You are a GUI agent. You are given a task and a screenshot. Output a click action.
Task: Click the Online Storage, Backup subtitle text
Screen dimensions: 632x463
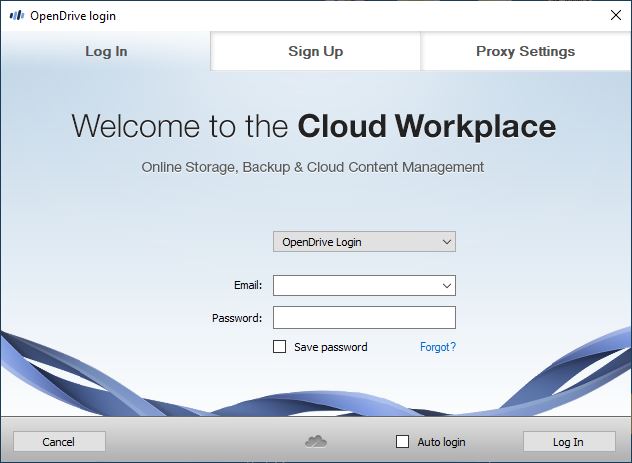pyautogui.click(x=312, y=167)
